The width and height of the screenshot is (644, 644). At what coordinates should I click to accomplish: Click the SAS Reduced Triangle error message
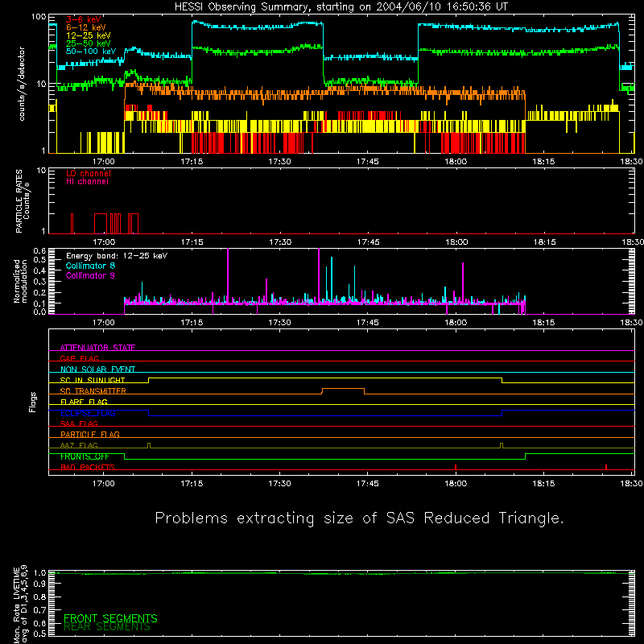click(359, 518)
